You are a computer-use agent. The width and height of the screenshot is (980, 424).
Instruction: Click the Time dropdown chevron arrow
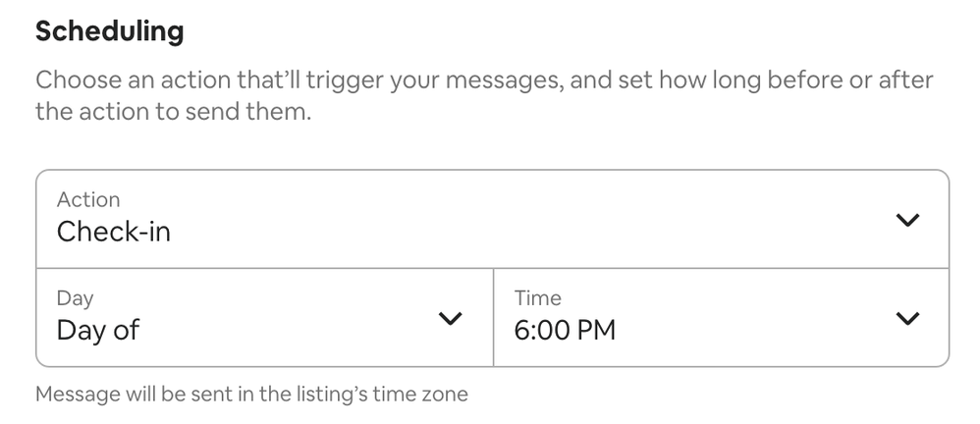click(908, 318)
